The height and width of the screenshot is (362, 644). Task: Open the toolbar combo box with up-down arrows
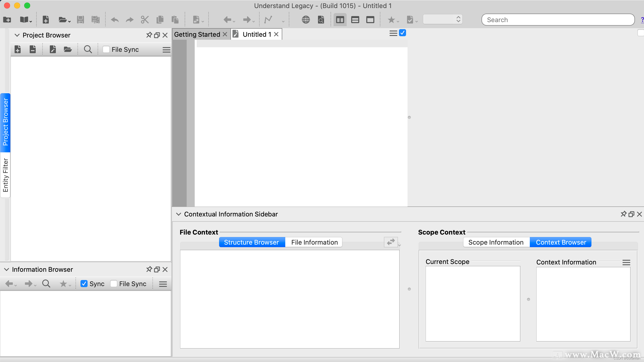pos(443,19)
